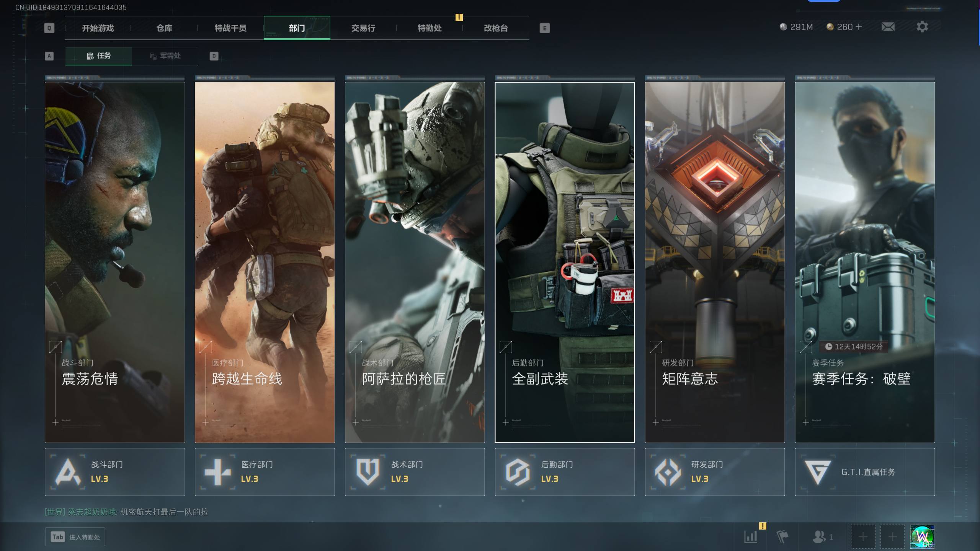Viewport: 980px width, 551px height.
Task: Open the settings gear icon
Action: pos(922,27)
